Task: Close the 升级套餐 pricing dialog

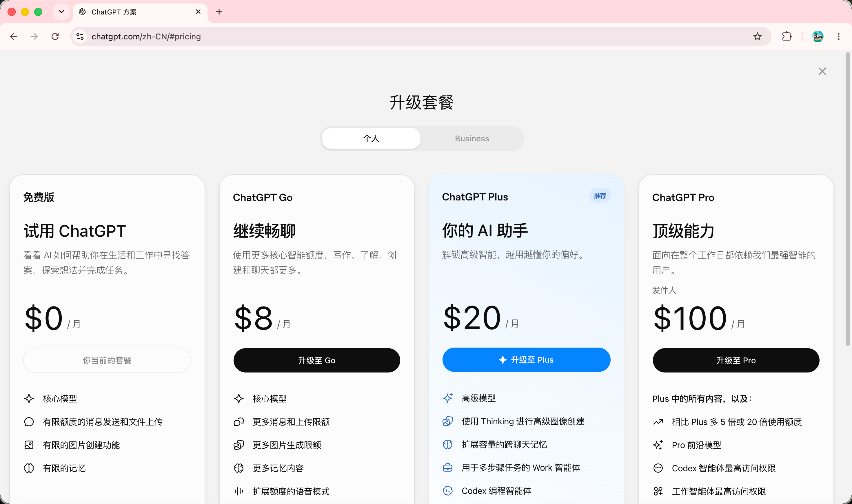Action: click(822, 71)
